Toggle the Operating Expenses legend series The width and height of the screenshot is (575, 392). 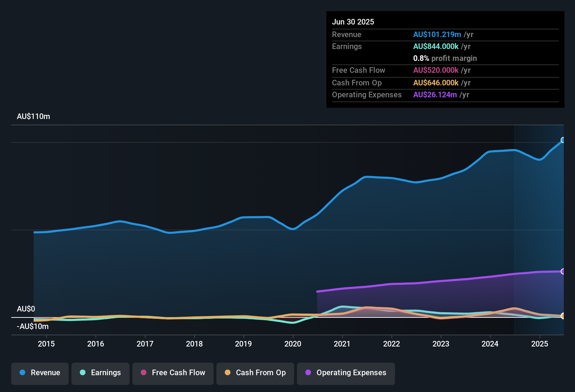pyautogui.click(x=346, y=373)
